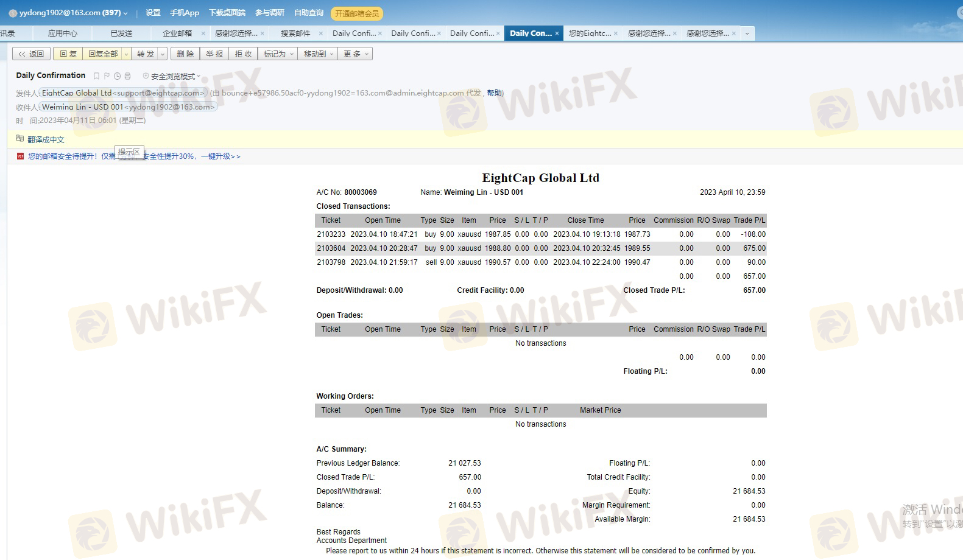Open 自助查询 in the top bar

(x=309, y=13)
